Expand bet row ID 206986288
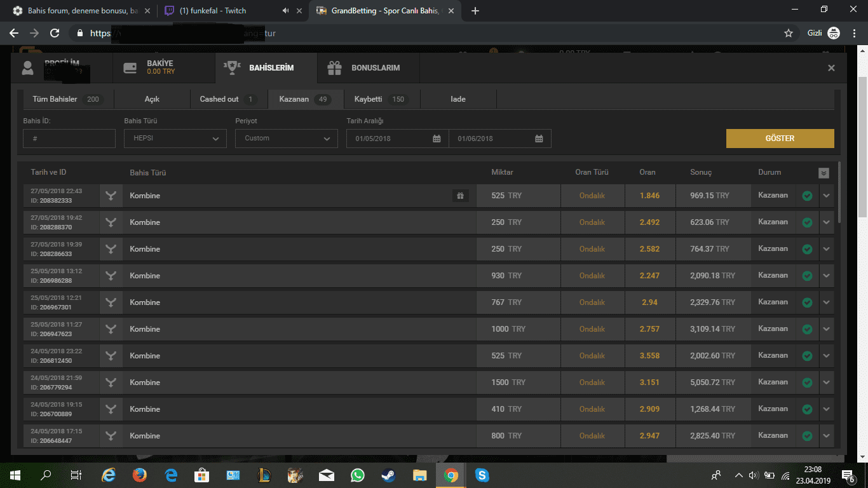Image resolution: width=868 pixels, height=488 pixels. [x=826, y=276]
